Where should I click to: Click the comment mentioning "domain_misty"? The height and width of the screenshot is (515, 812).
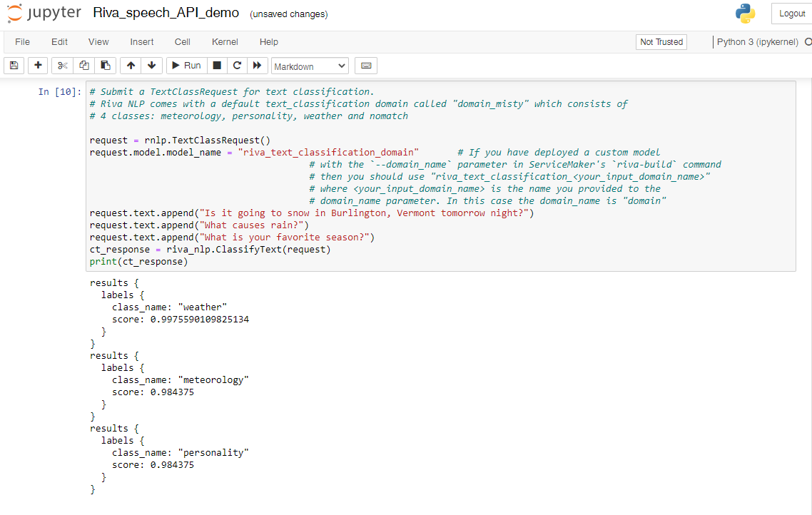coord(358,103)
